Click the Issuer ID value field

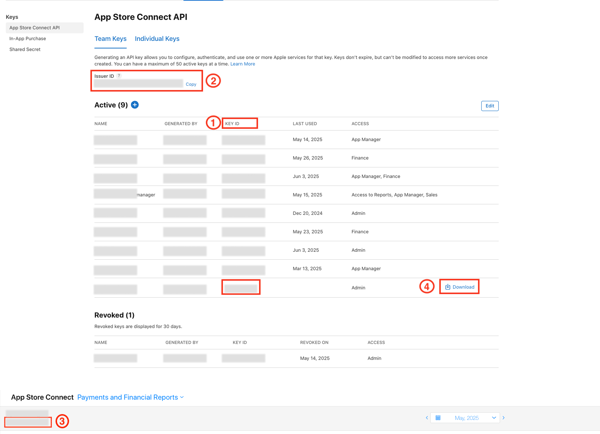pyautogui.click(x=139, y=83)
